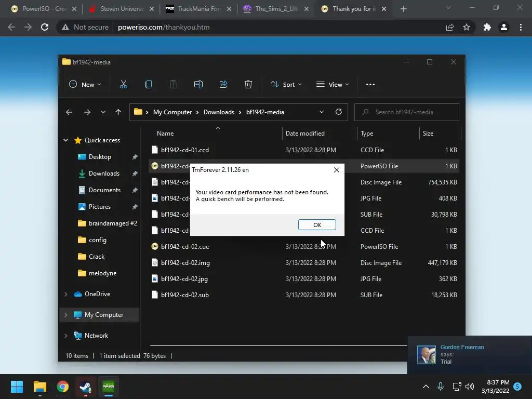Open the Windows Start menu
The height and width of the screenshot is (399, 532).
click(x=17, y=387)
